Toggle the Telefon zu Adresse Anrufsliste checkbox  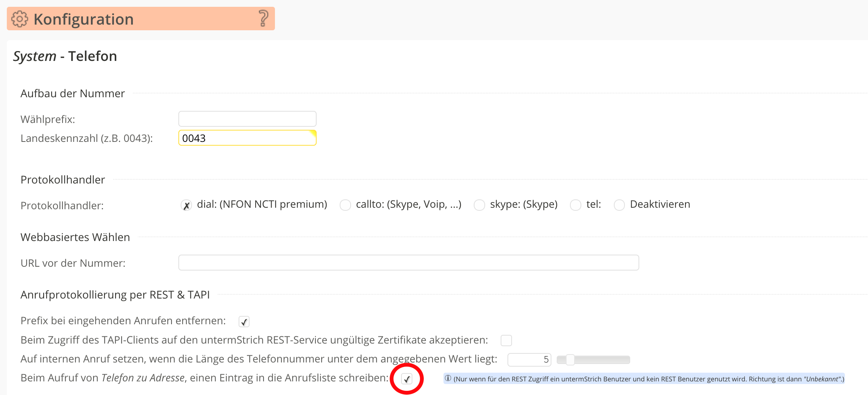(x=407, y=379)
